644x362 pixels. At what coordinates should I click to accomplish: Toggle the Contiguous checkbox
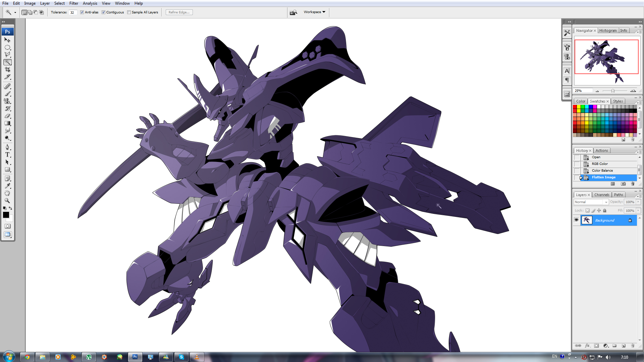104,12
